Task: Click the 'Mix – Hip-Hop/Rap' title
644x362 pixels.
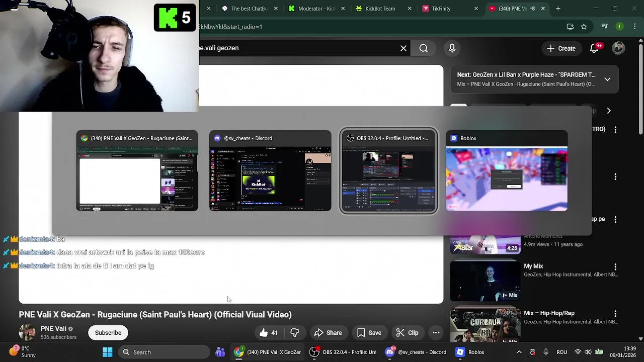Action: (x=549, y=313)
